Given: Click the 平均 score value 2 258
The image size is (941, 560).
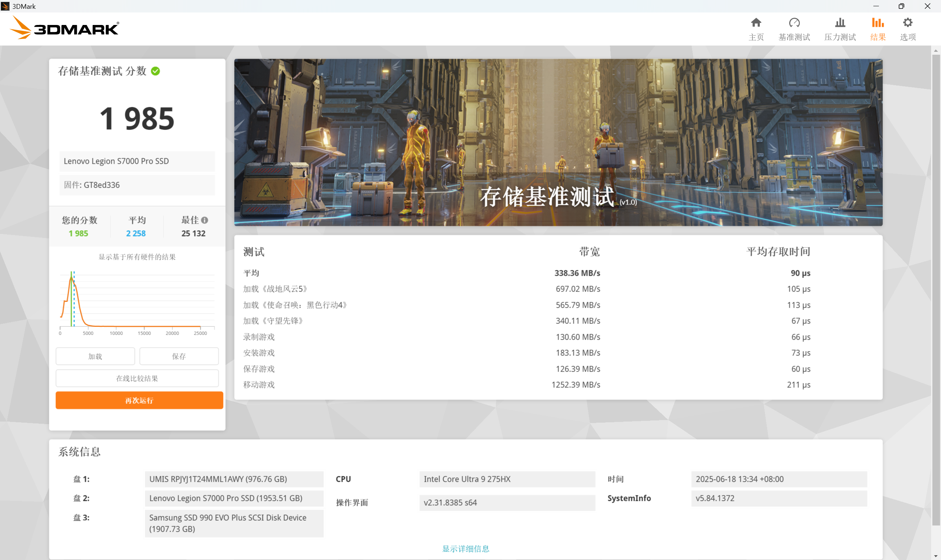Looking at the screenshot, I should (x=136, y=233).
